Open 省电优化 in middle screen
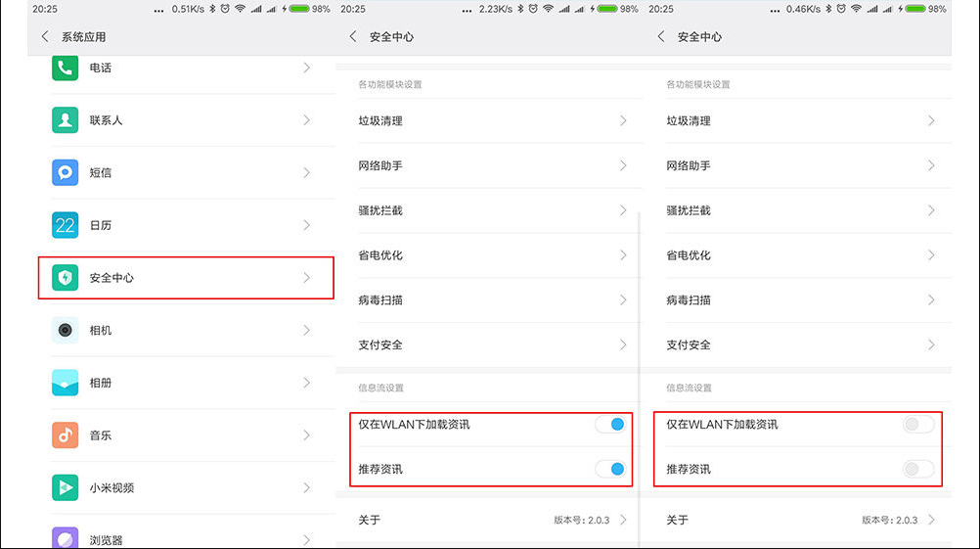 491,255
